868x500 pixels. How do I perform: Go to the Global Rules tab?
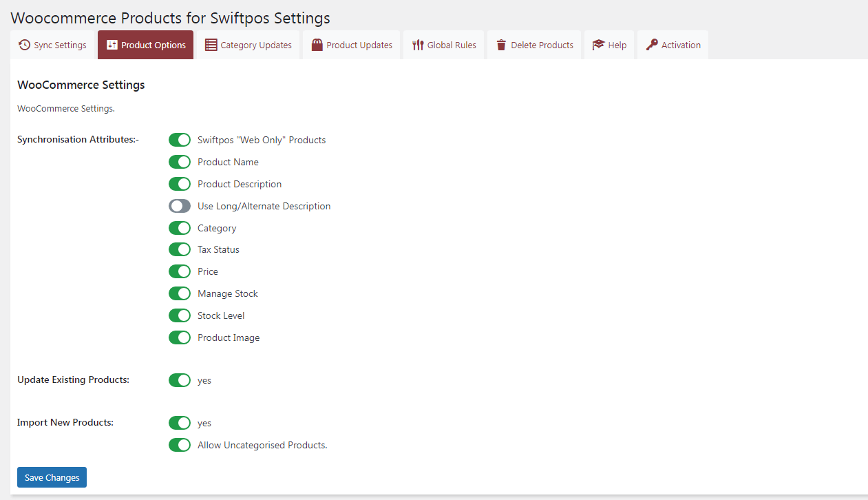pos(444,45)
